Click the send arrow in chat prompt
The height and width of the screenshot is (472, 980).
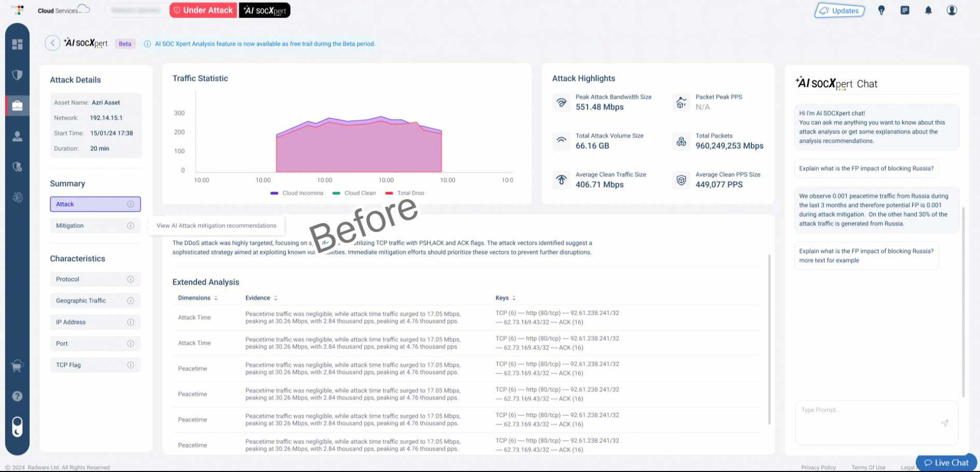pyautogui.click(x=944, y=423)
